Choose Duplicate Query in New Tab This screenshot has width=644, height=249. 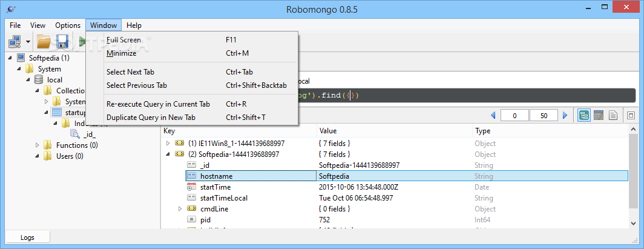coord(192,118)
